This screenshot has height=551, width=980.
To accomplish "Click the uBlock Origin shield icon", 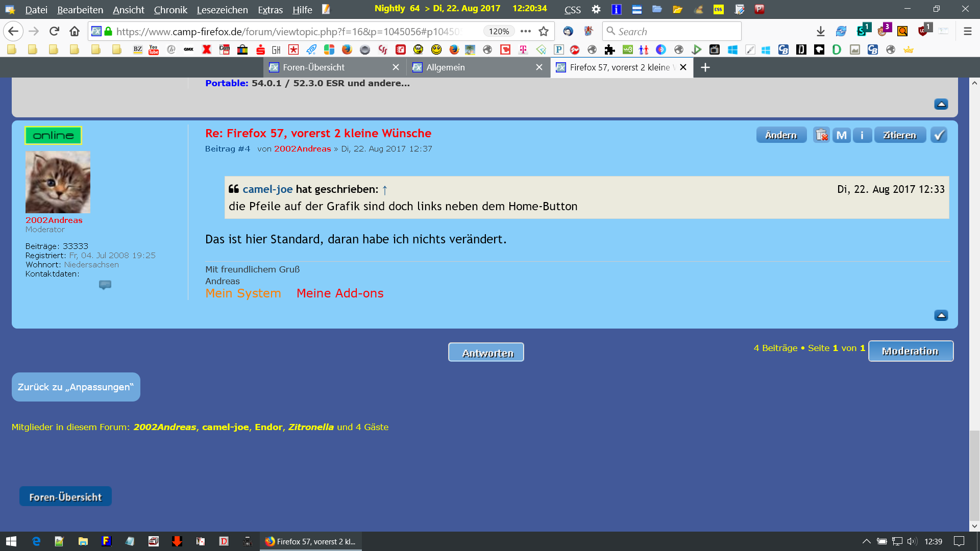I will tap(923, 32).
